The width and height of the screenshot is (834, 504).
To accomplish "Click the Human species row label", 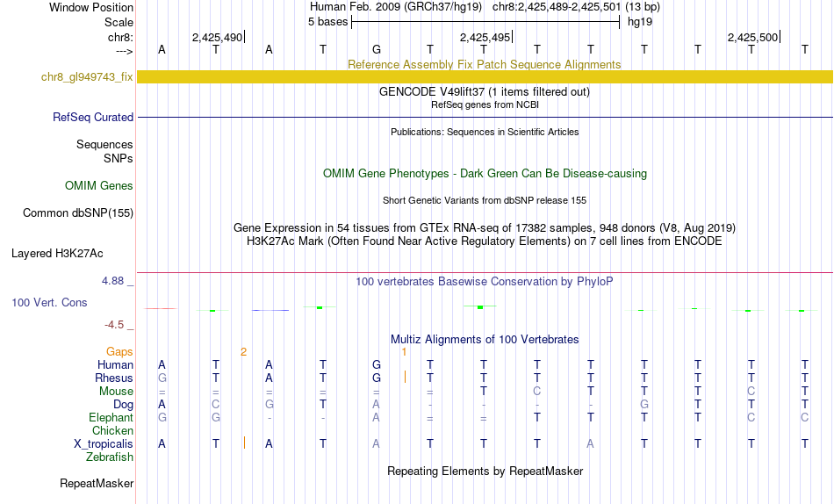I will point(115,364).
